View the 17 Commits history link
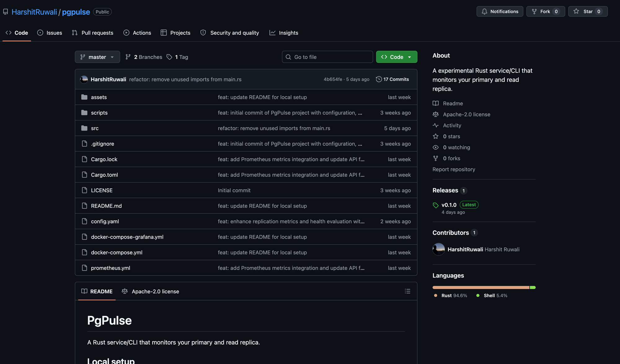Viewport: 620px width, 364px height. [x=392, y=79]
